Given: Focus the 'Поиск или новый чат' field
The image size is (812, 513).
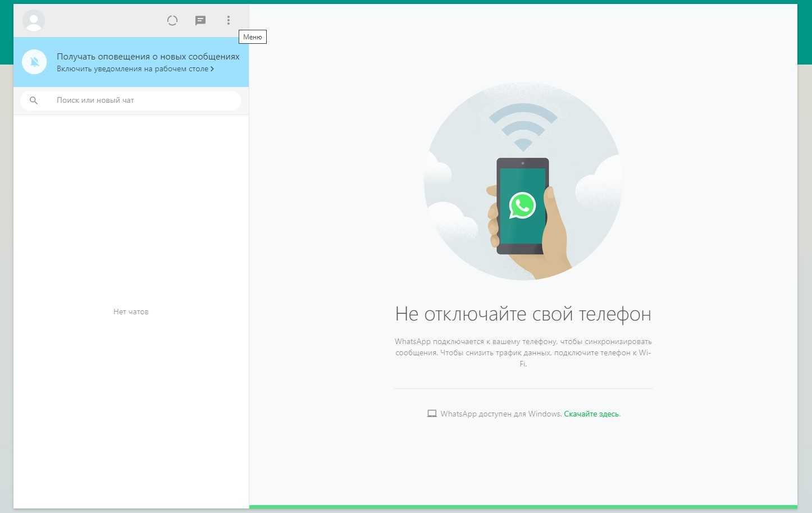Looking at the screenshot, I should pos(140,100).
